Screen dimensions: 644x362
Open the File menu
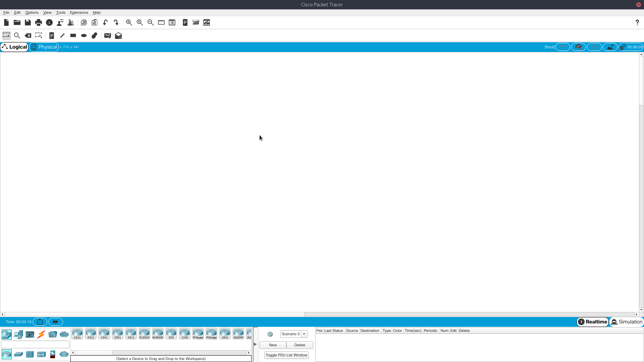point(6,12)
